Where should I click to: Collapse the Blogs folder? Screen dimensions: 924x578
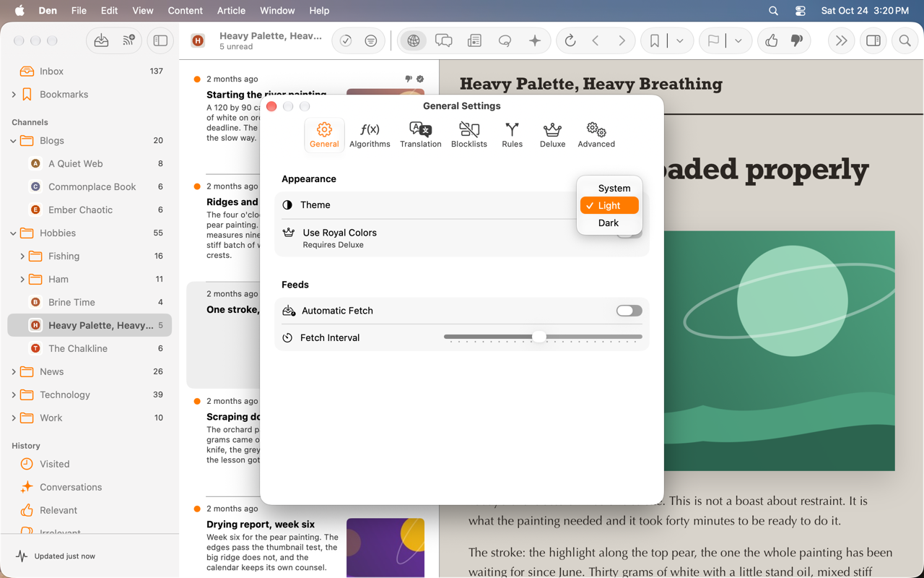pyautogui.click(x=14, y=141)
